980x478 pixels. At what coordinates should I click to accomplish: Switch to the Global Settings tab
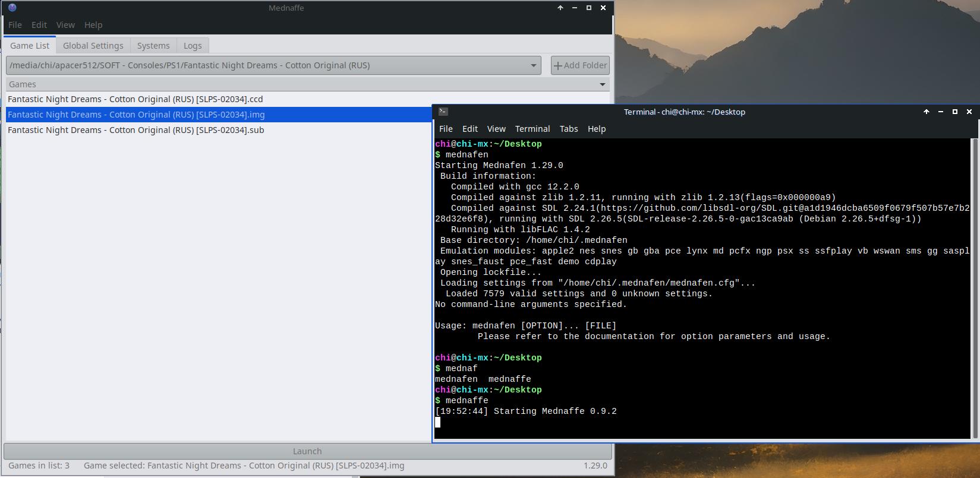[93, 46]
